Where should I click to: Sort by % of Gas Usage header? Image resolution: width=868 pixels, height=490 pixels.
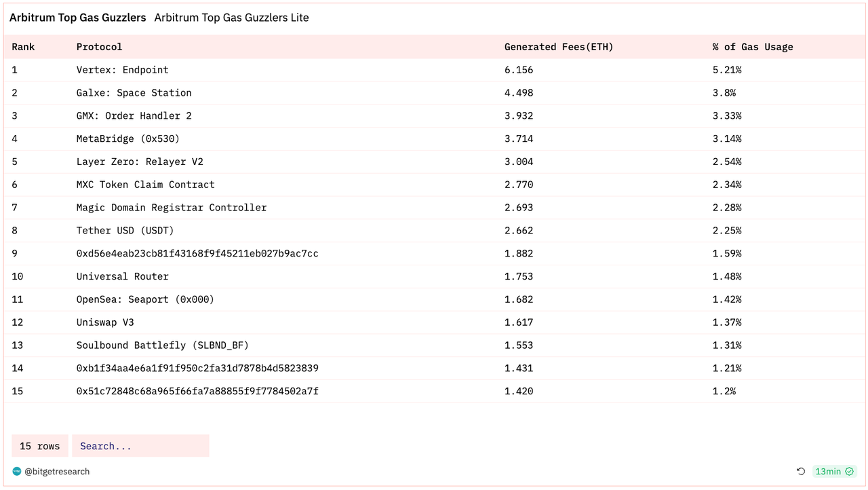click(x=753, y=47)
